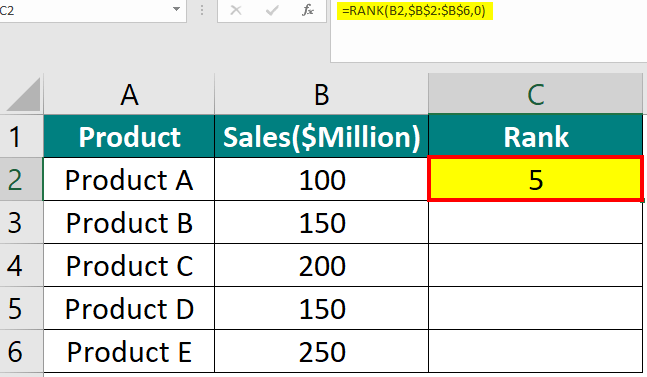Click the "Rank" header cell

[x=536, y=137]
